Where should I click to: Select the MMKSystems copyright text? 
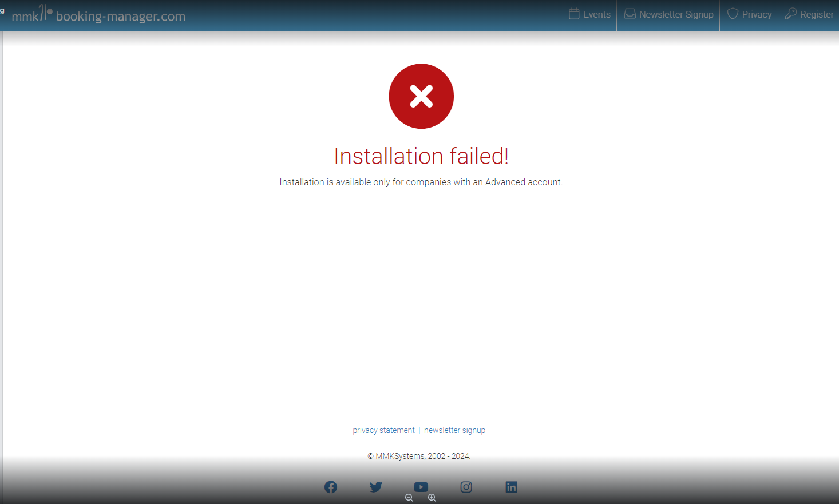click(x=419, y=456)
